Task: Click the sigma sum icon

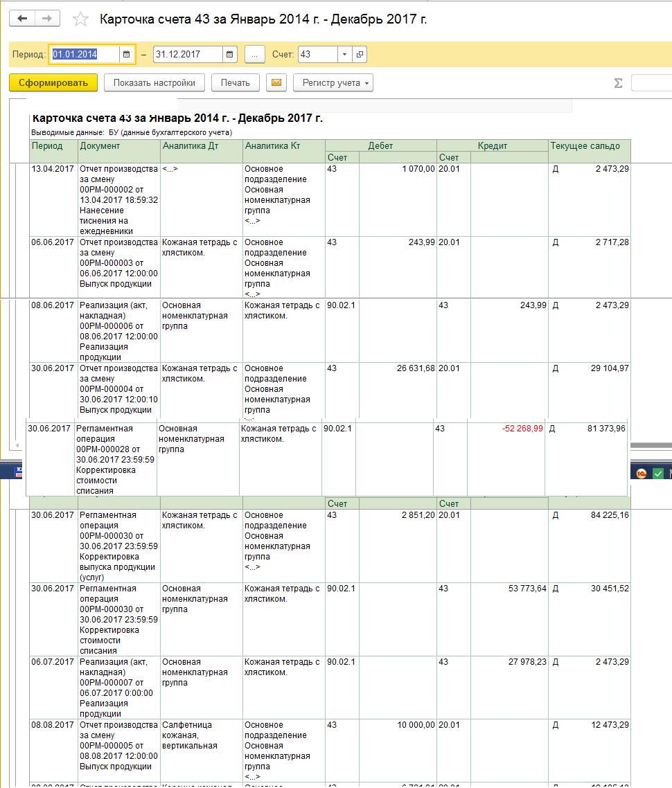Action: tap(618, 83)
